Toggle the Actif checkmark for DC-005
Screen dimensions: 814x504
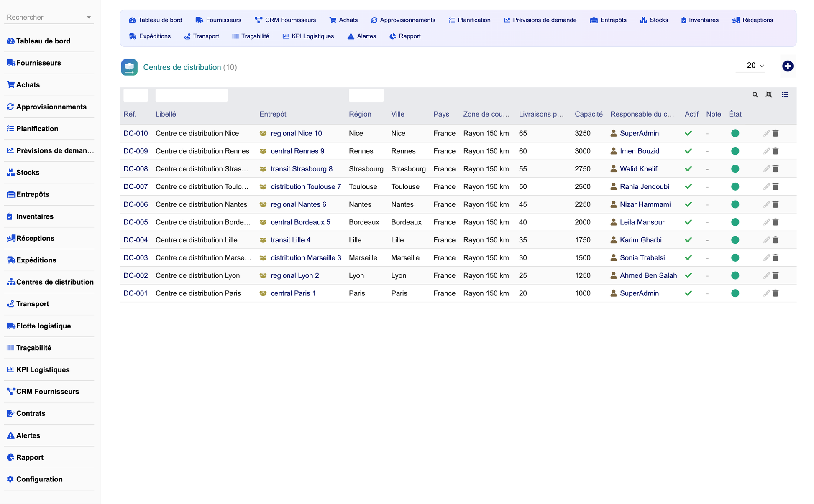688,222
